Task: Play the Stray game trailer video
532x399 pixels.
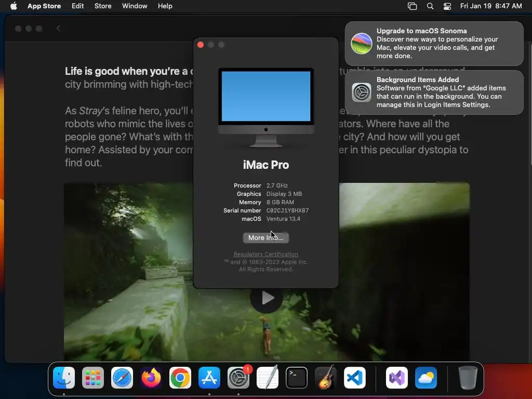Action: (x=267, y=298)
